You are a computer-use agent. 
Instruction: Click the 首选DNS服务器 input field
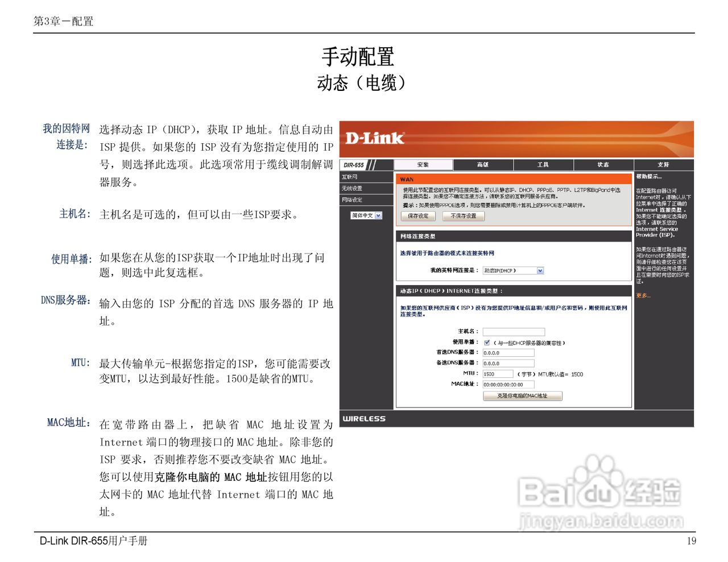[508, 353]
